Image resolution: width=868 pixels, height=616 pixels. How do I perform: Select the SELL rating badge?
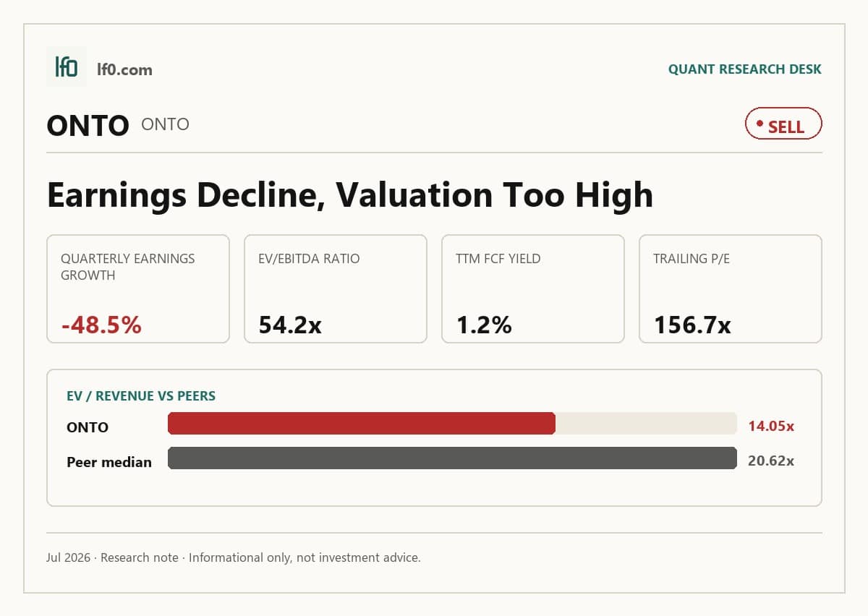pyautogui.click(x=783, y=124)
